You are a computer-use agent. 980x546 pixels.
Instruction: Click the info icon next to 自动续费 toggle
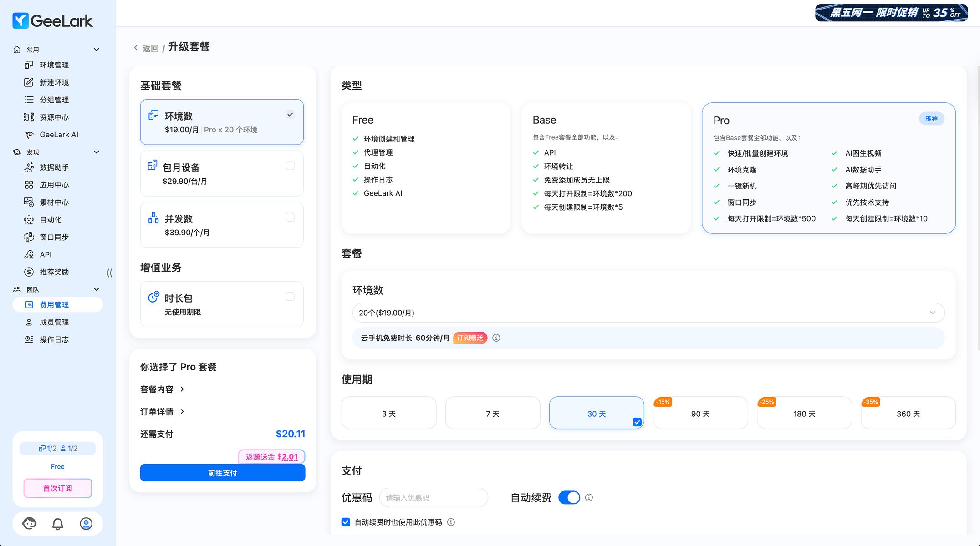coord(589,498)
